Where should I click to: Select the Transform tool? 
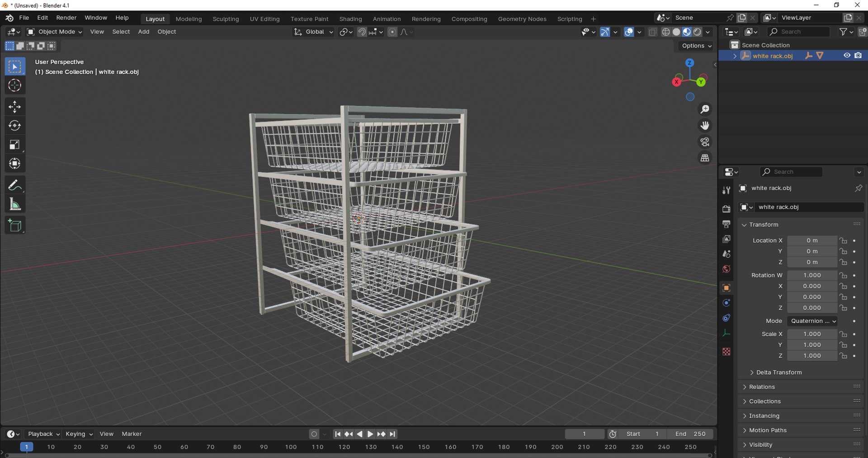click(15, 164)
